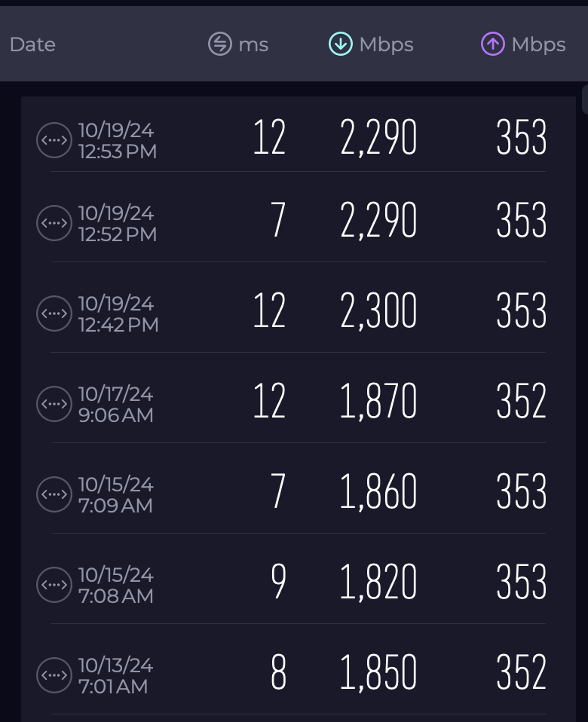Click connection icon for 10/19/24 12:53 PM
588x722 pixels.
tap(54, 140)
